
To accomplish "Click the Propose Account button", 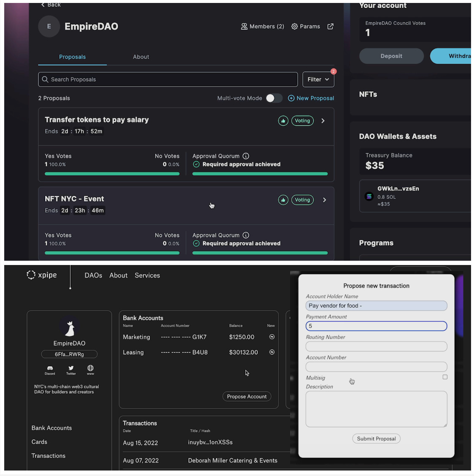I will click(x=247, y=397).
